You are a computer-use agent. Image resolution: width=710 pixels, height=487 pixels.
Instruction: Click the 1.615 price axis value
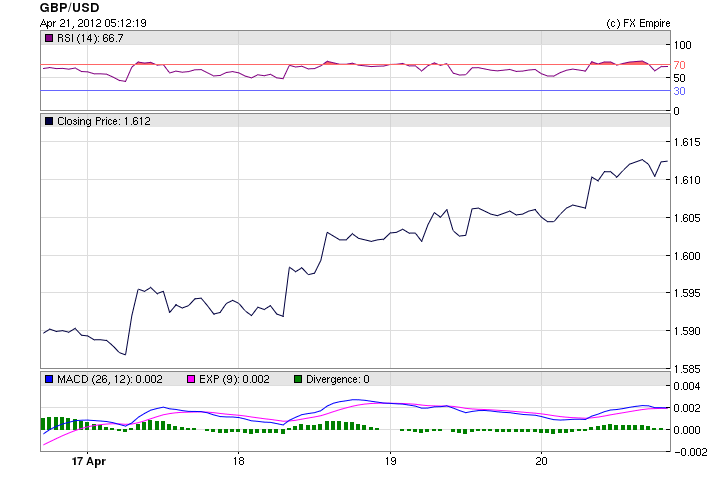(x=687, y=142)
